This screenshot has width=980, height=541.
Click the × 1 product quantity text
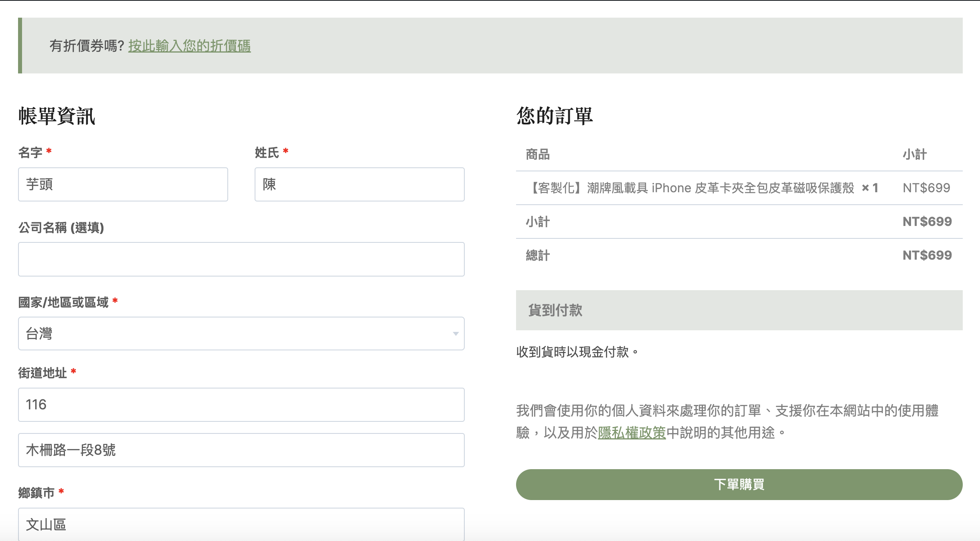click(x=870, y=188)
